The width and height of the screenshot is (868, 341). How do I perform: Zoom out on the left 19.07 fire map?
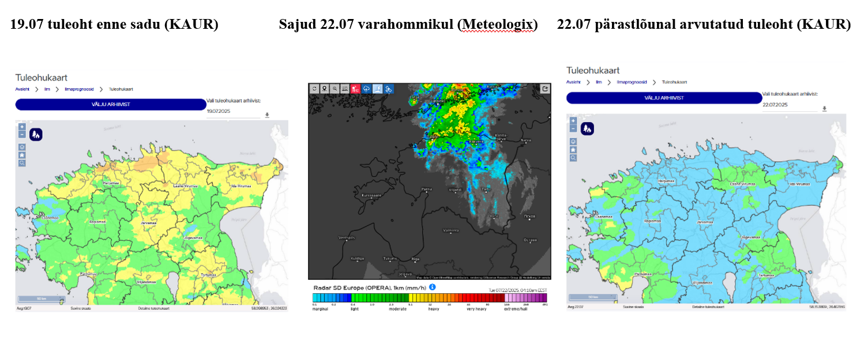click(x=22, y=134)
